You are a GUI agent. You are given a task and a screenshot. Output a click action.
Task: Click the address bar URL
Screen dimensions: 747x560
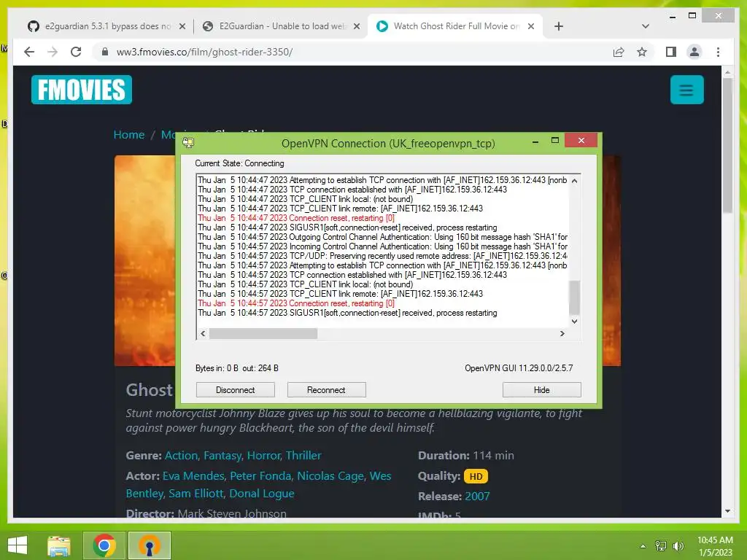pyautogui.click(x=204, y=52)
